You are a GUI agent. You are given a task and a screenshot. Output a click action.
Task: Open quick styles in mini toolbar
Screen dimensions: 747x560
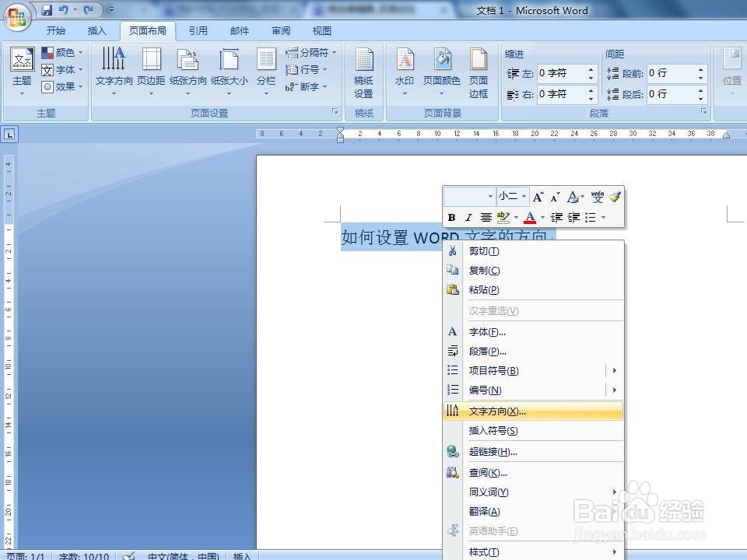575,197
